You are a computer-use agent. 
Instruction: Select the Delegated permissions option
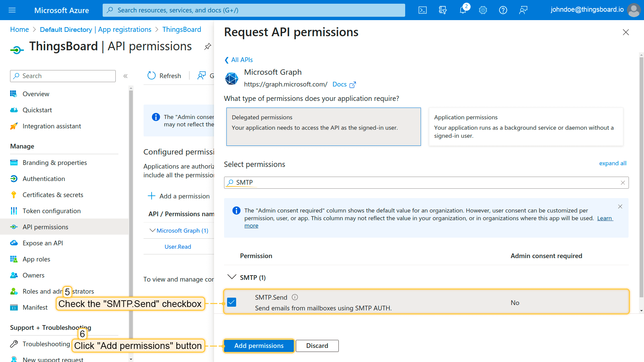click(323, 127)
